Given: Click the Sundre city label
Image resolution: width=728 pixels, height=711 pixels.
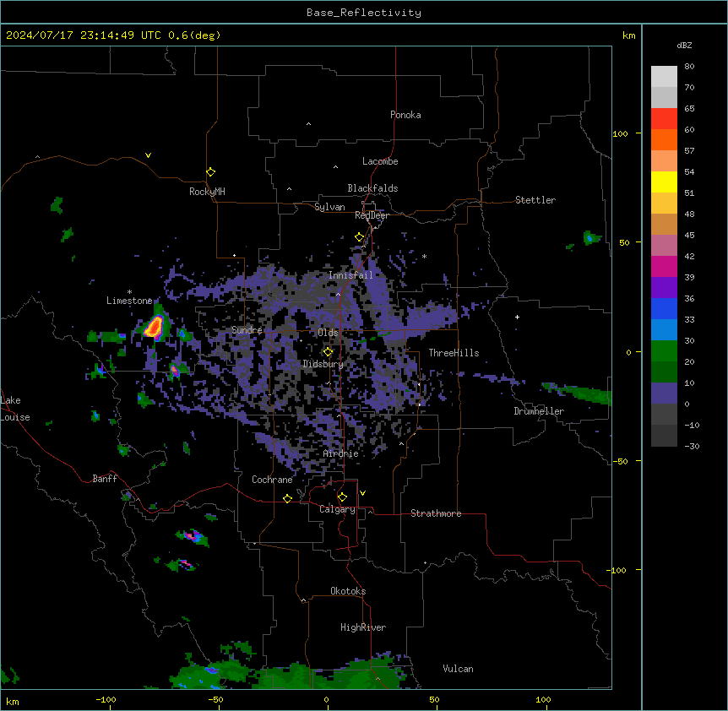Looking at the screenshot, I should tap(247, 330).
